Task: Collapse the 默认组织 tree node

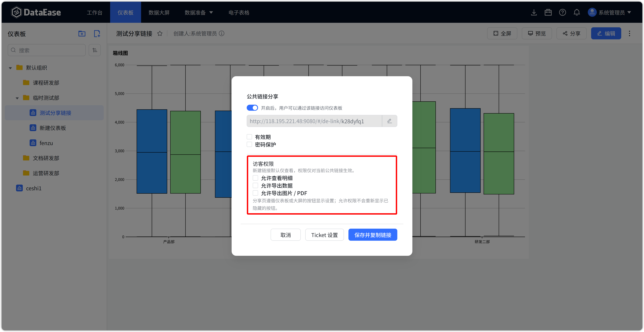Action: (x=10, y=68)
